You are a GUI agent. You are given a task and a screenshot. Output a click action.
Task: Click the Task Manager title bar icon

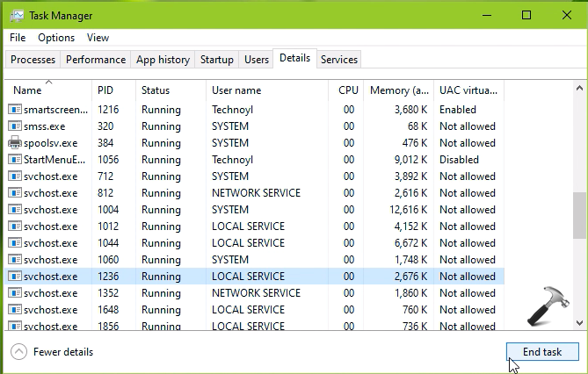pos(16,15)
